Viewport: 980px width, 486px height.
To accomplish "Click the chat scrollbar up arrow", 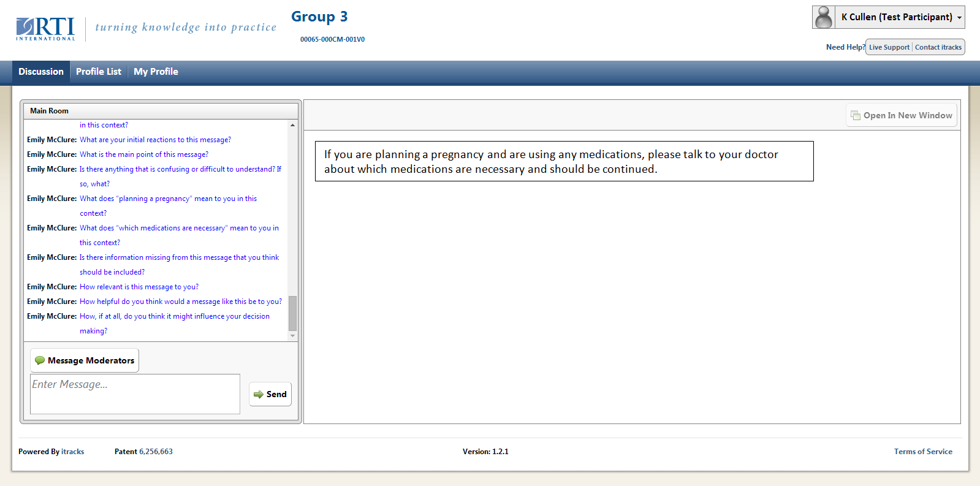I will [293, 125].
